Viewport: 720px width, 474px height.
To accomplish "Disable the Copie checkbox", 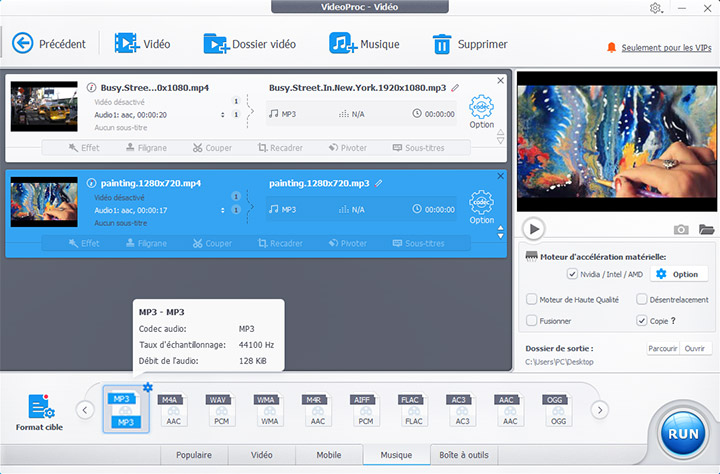I will click(641, 321).
